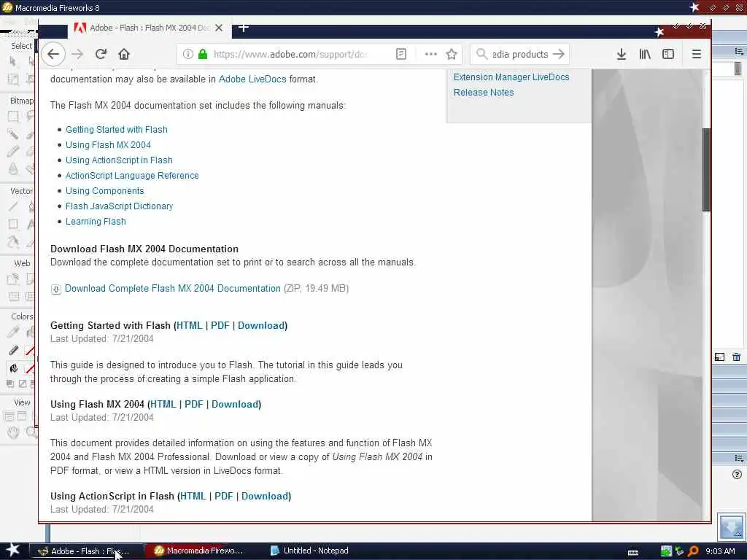This screenshot has width=747, height=560.
Task: Open the Getting Started with Flash link
Action: click(x=116, y=130)
